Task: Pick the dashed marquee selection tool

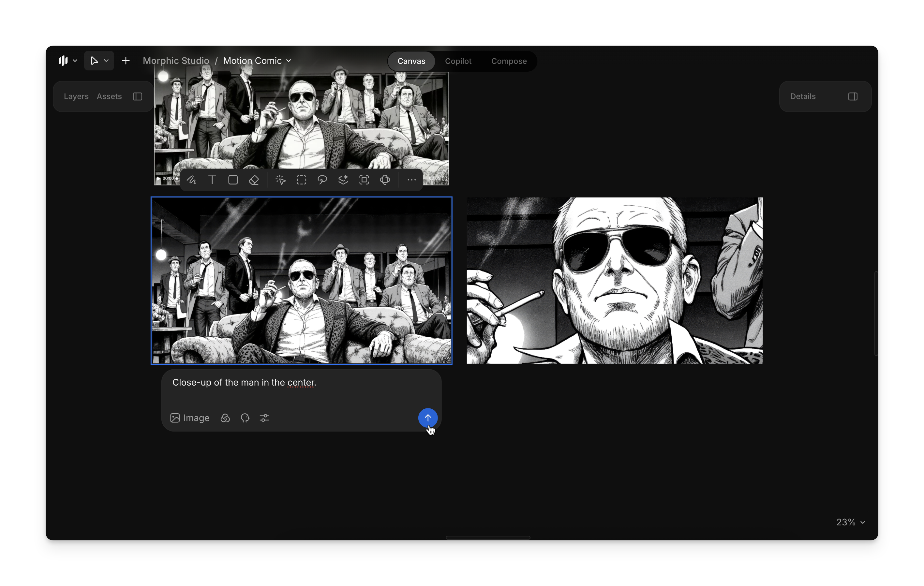Action: (x=302, y=180)
